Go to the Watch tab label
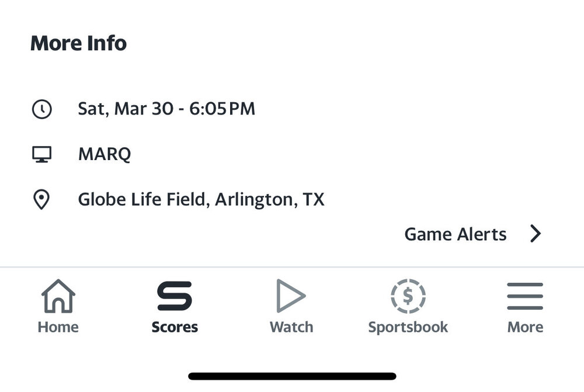This screenshot has width=584, height=392. (x=291, y=327)
